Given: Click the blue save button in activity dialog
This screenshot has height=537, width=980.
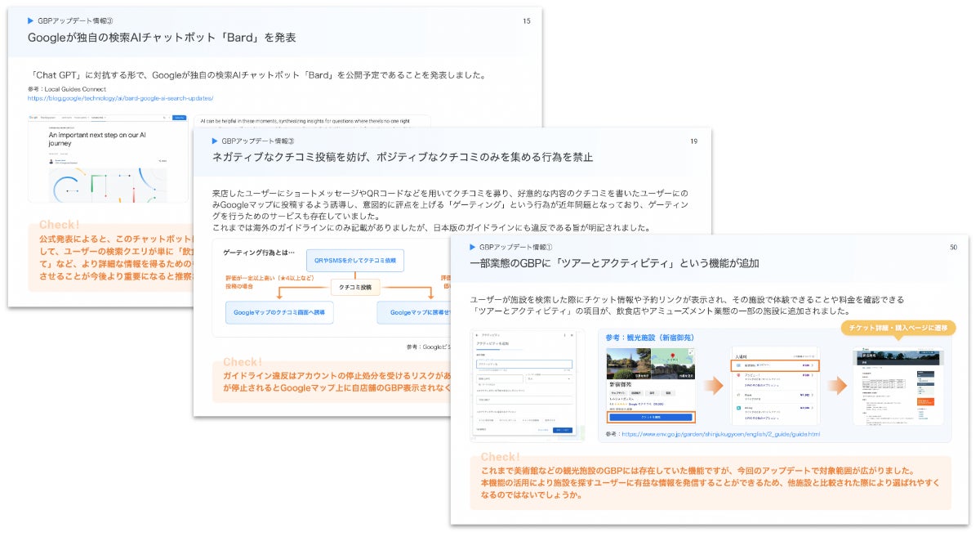Looking at the screenshot, I should [563, 429].
